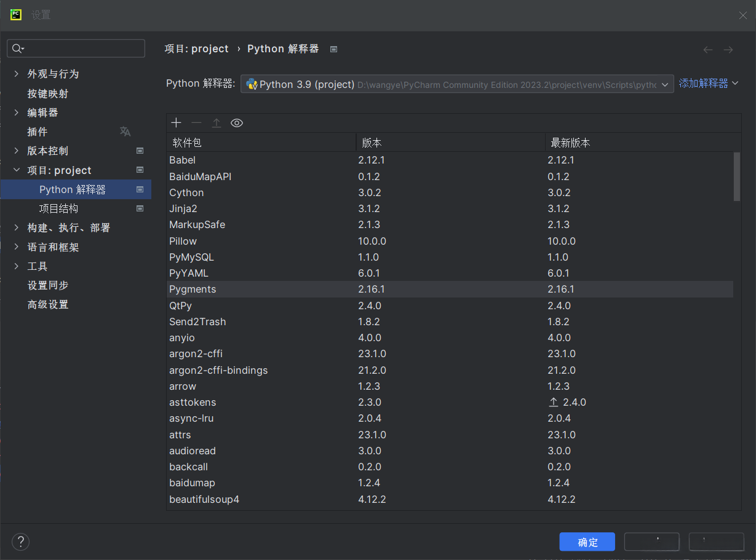This screenshot has height=560, width=756.
Task: Click in the settings search field
Action: coord(76,49)
